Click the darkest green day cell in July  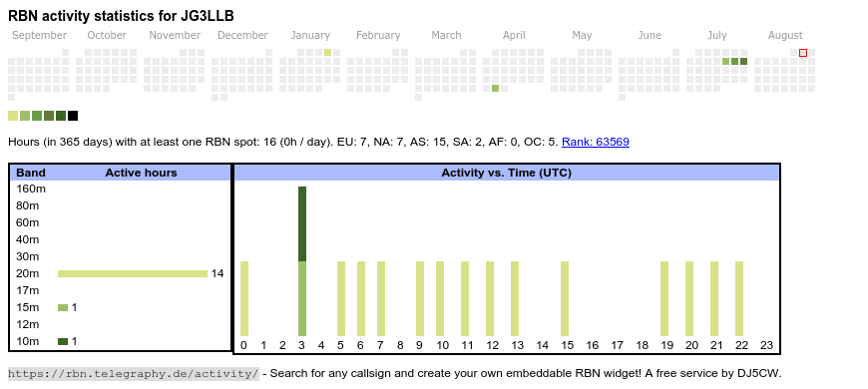(x=743, y=62)
